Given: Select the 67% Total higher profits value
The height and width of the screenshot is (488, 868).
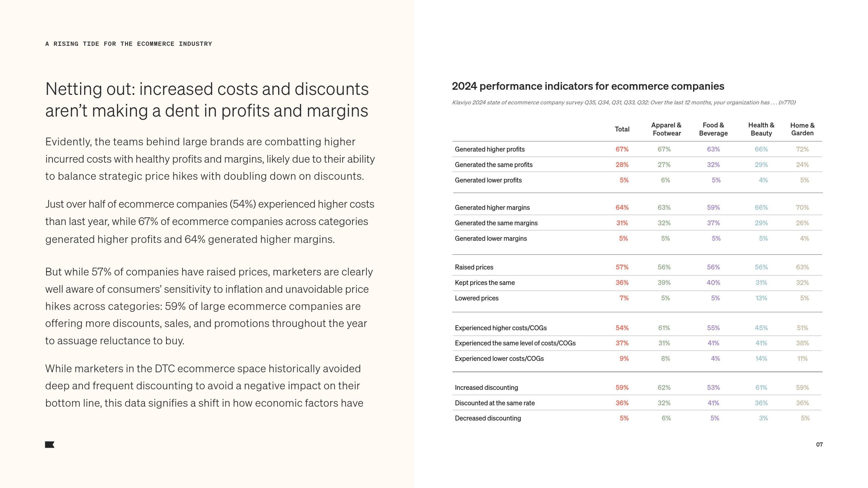Looking at the screenshot, I should [x=622, y=149].
